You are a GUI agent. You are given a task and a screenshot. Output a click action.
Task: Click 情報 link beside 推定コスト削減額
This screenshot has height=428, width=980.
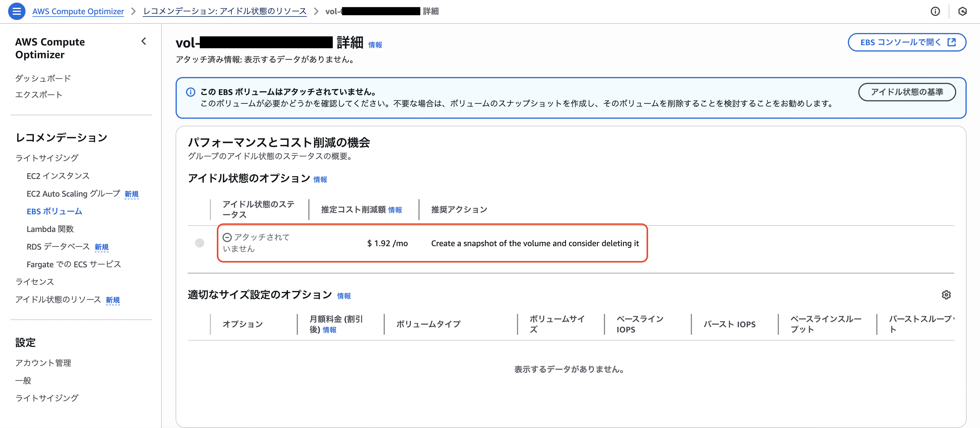click(395, 210)
